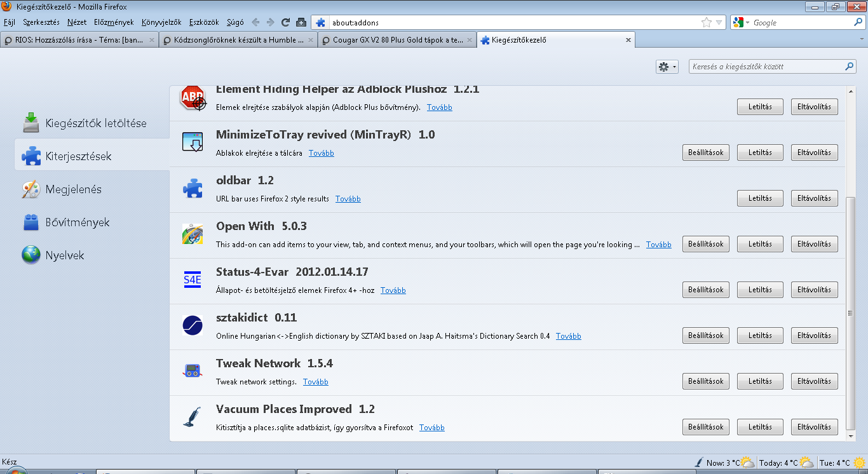This screenshot has width=868, height=474.
Task: Click the Tue: 4 °C forecast
Action: coord(836,463)
